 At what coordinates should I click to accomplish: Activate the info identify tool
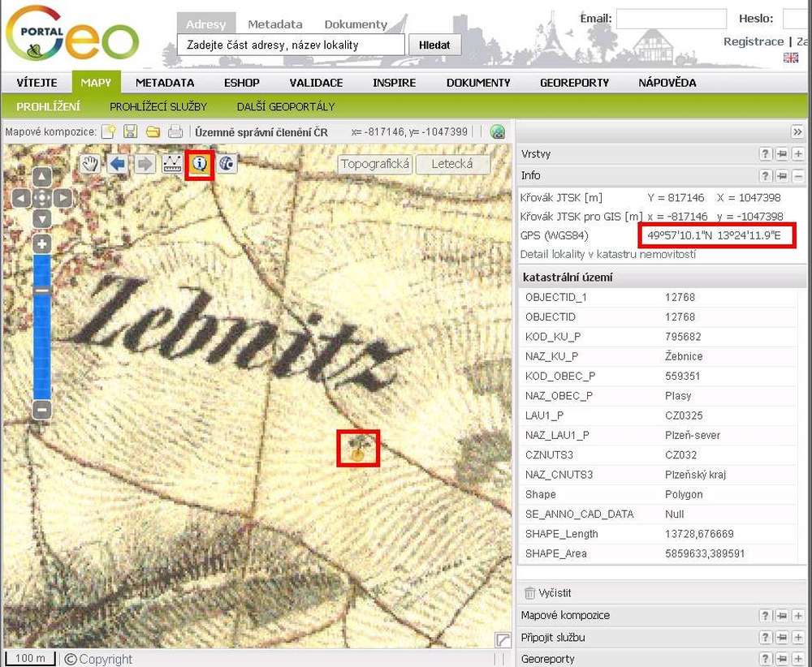tap(199, 165)
